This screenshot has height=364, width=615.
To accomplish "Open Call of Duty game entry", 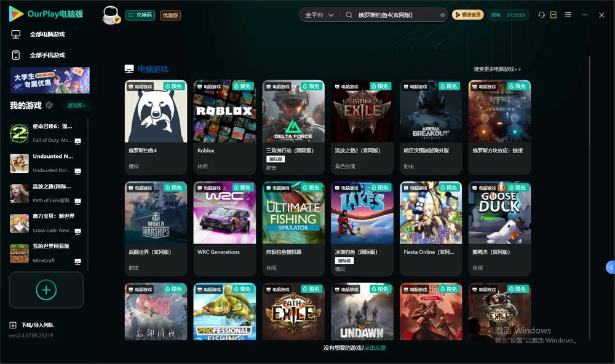I will (x=46, y=133).
